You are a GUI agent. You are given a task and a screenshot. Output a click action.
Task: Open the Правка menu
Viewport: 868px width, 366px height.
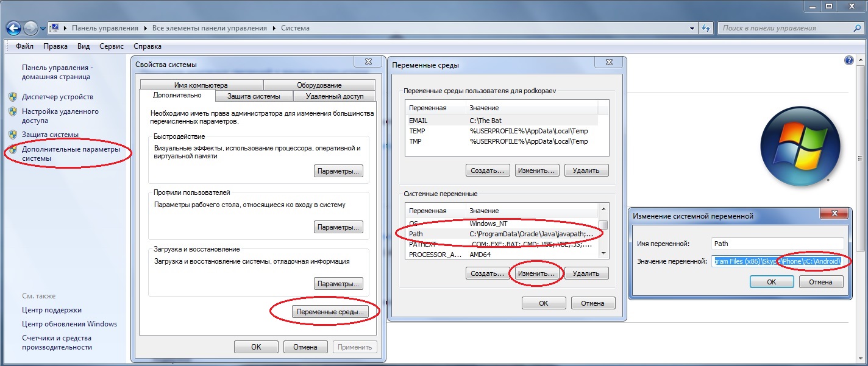pos(55,46)
